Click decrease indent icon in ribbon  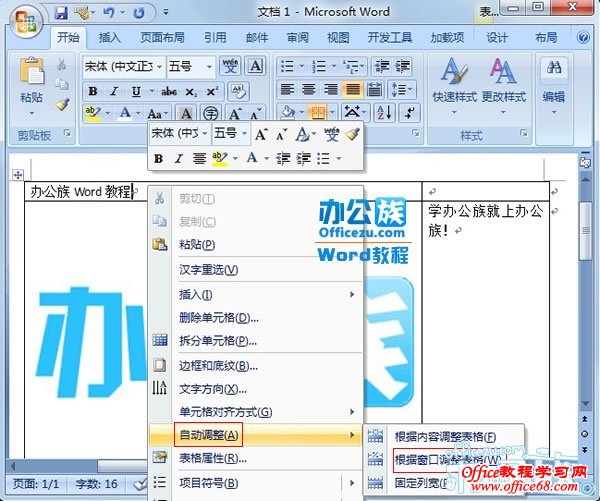coord(381,66)
